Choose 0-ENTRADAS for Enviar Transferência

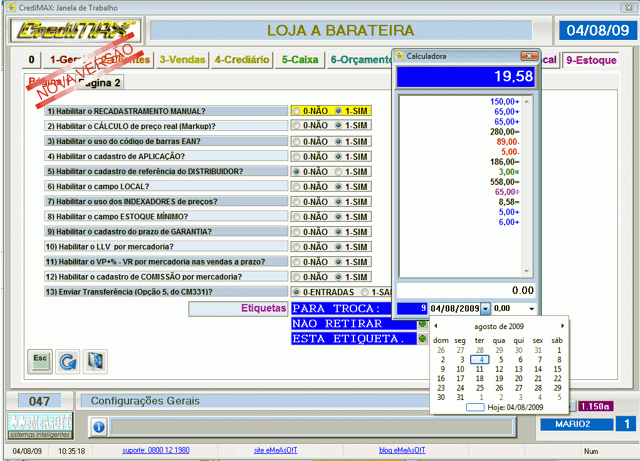coord(296,291)
